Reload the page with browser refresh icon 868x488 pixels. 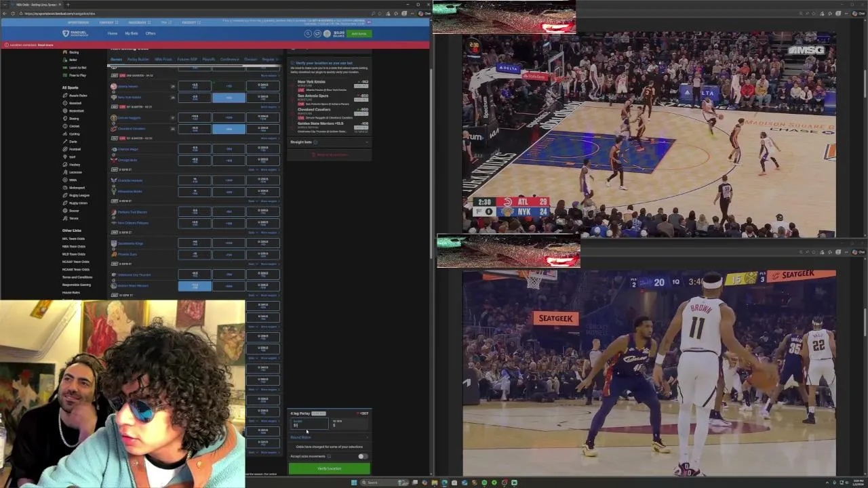point(13,14)
